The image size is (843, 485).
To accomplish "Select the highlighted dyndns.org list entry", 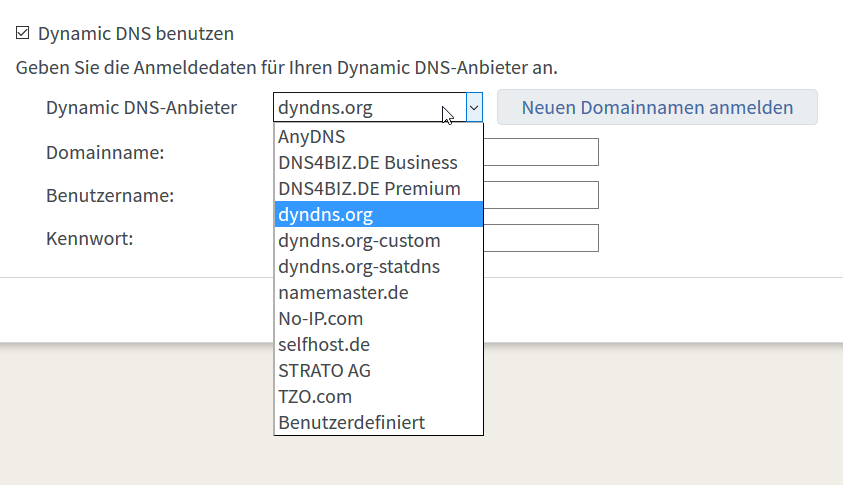I will pos(378,214).
